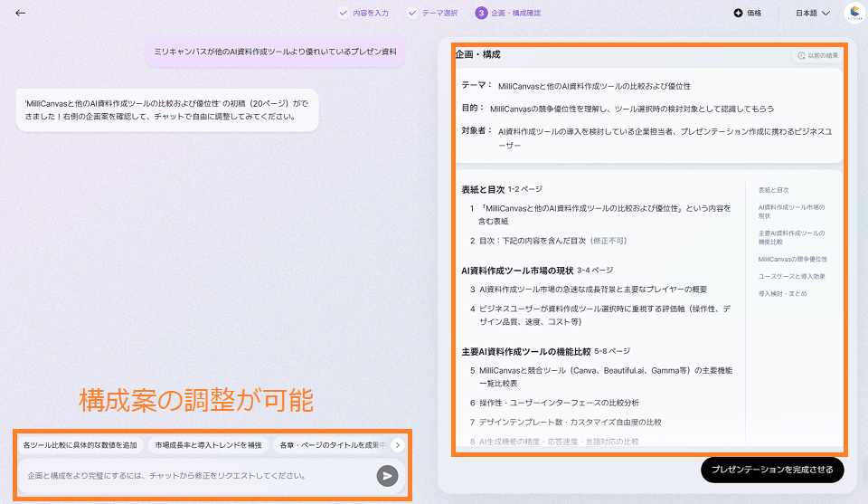Click heading 主要AI資料作成ツールの機能比較 5-8ページ

(x=546, y=352)
